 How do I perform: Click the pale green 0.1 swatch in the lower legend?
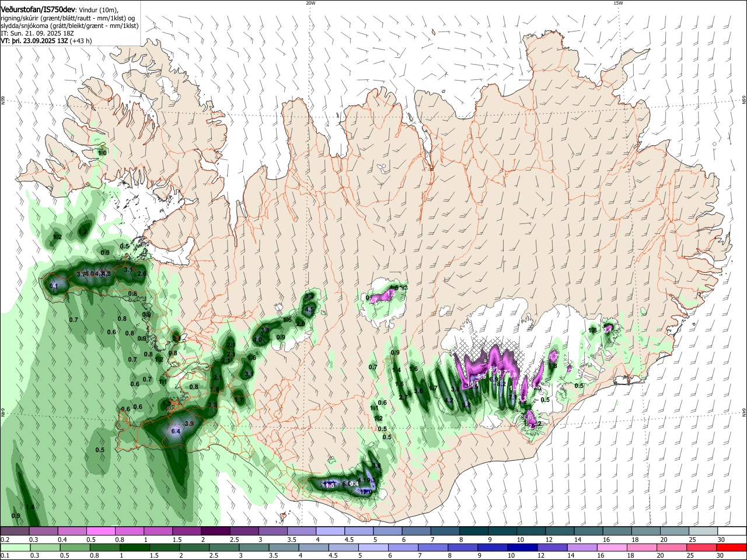(15, 547)
